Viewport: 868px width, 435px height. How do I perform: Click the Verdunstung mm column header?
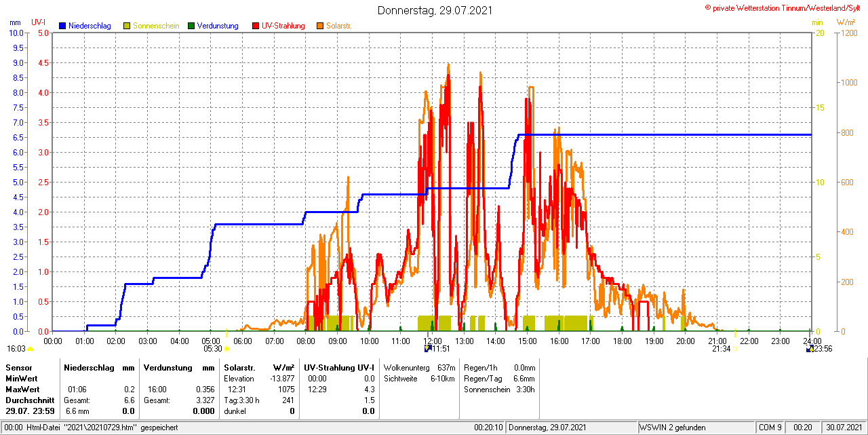pyautogui.click(x=179, y=367)
